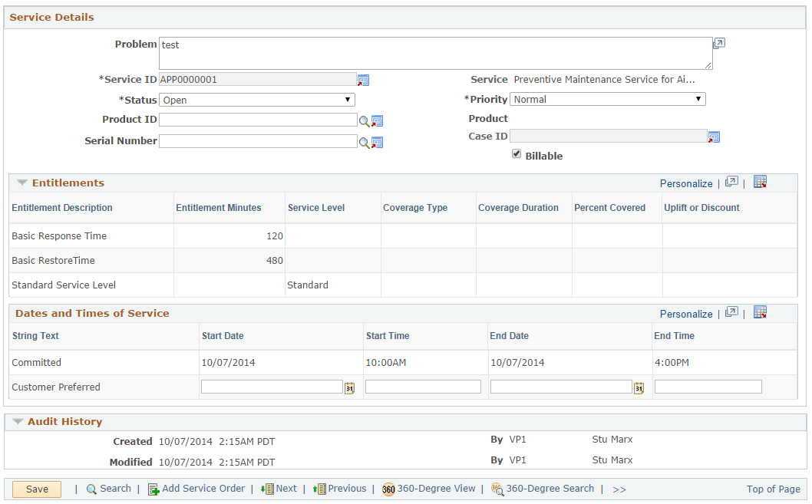Screen dimensions: 812x504
Task: Open the Customer Preferred end date calendar
Action: click(639, 387)
